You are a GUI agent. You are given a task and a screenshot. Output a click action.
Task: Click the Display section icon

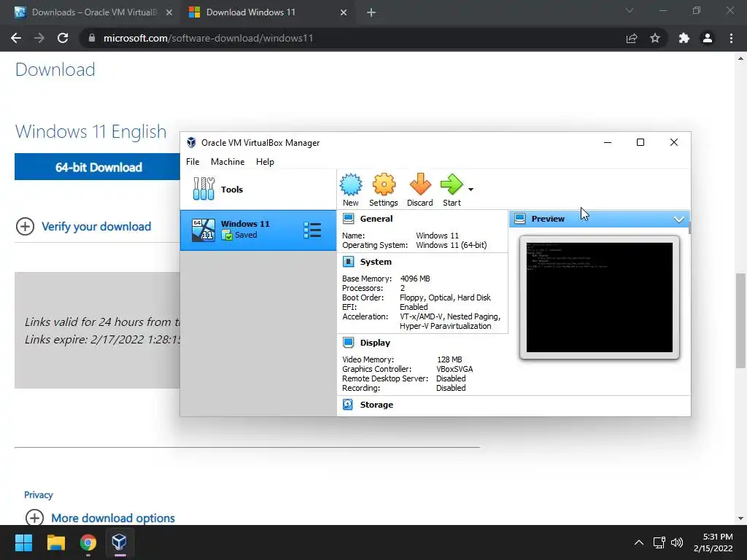(349, 343)
